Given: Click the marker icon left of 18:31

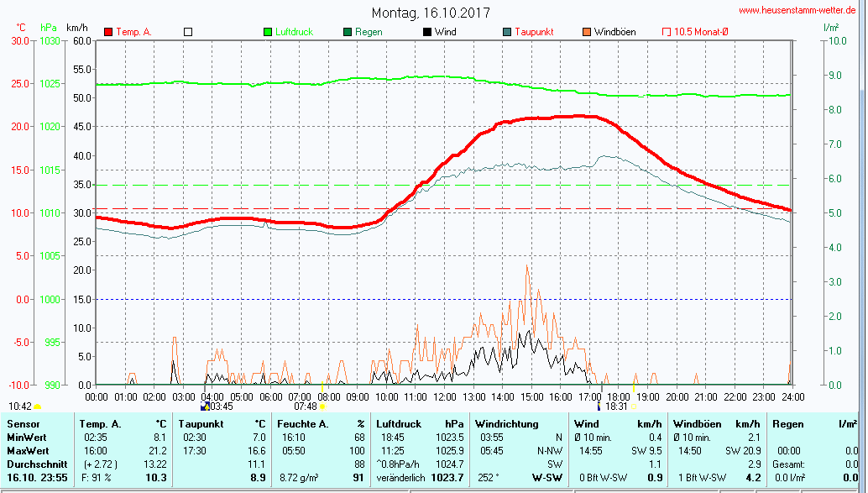Looking at the screenshot, I should 599,406.
